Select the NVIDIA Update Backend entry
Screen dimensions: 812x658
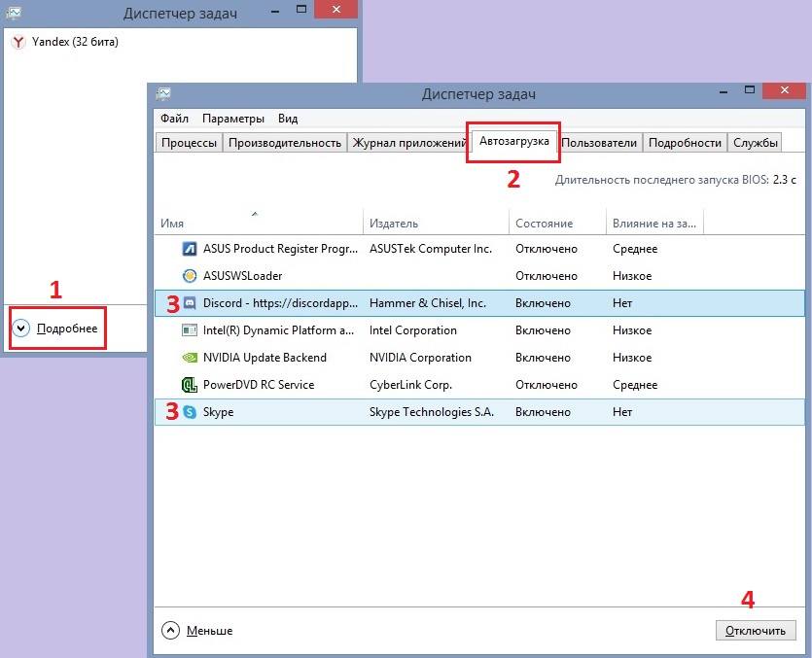tap(265, 358)
